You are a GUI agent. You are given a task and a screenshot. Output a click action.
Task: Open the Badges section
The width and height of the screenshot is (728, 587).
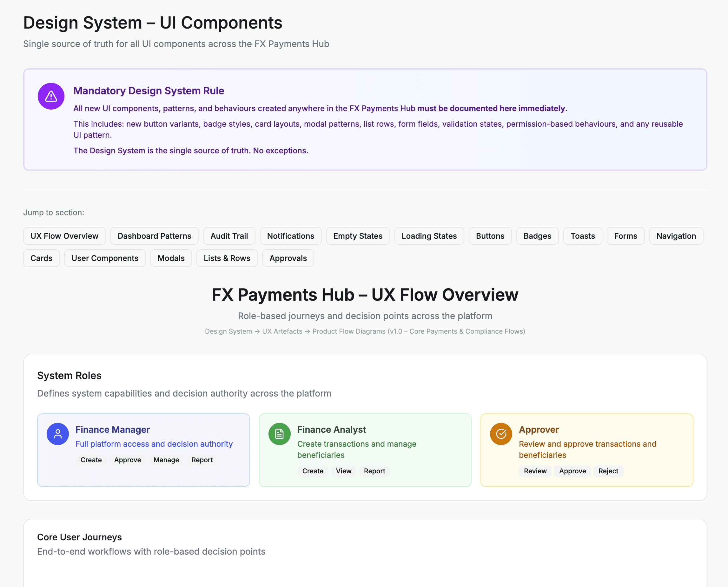537,236
